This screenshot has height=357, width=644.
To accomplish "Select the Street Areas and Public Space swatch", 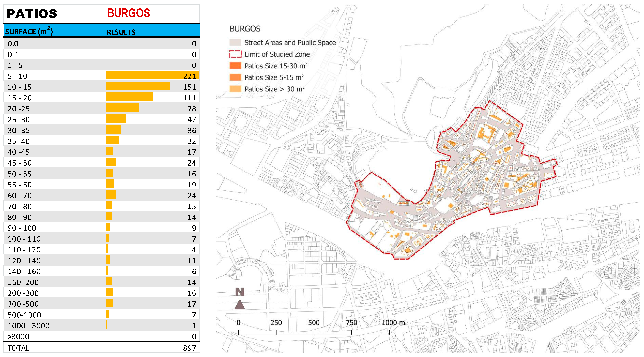I will 235,42.
